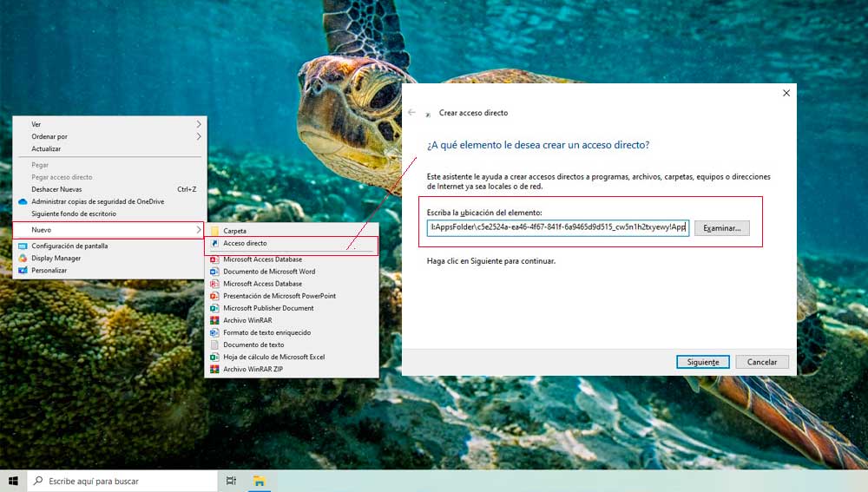The image size is (868, 492).
Task: Click the Personalizar icon
Action: [x=23, y=270]
